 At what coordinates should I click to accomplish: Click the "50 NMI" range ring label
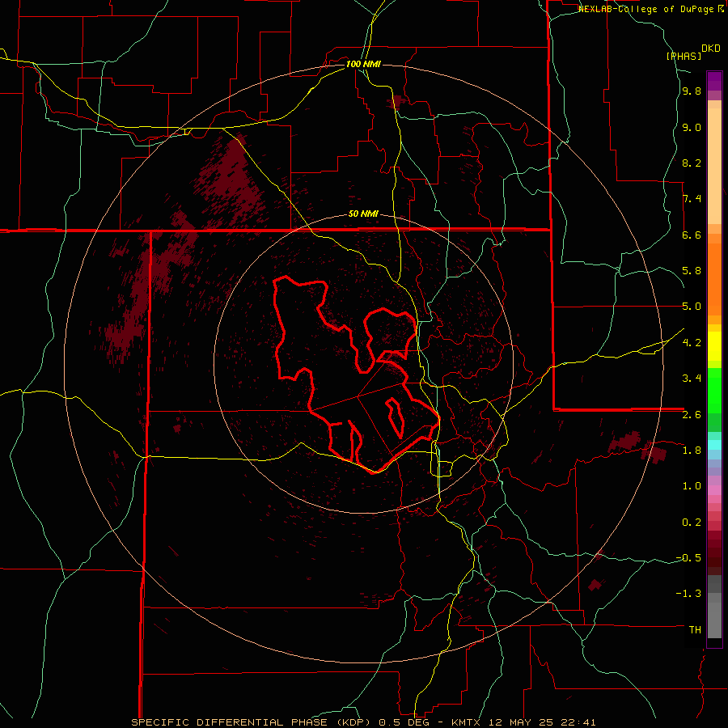point(363,214)
